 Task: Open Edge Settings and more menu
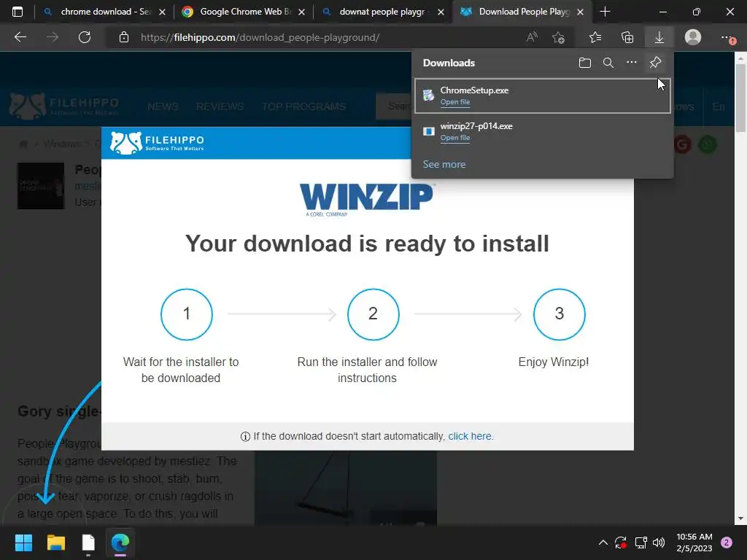[x=727, y=37]
